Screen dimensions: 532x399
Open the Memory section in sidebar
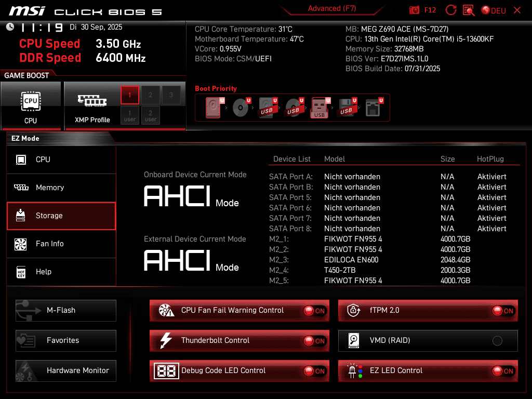pyautogui.click(x=61, y=188)
